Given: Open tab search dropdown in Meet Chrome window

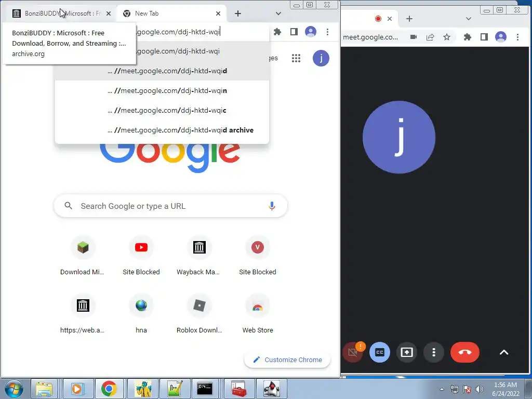Looking at the screenshot, I should point(468,19).
